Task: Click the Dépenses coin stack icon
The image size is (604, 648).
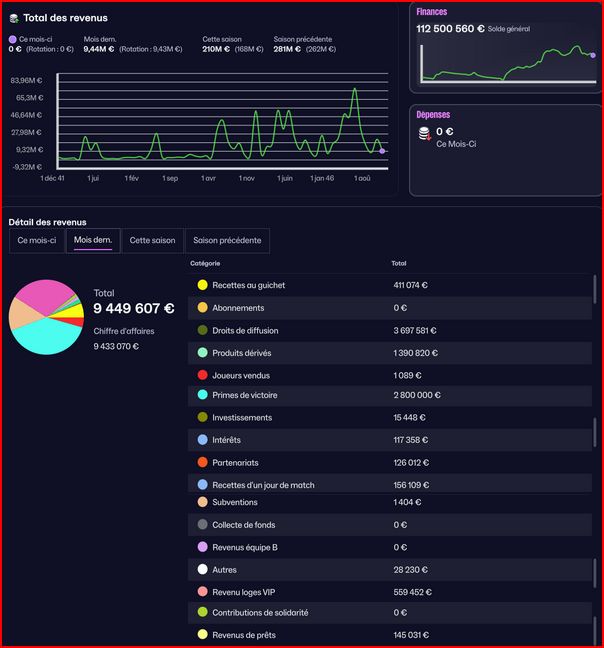Action: (x=425, y=133)
